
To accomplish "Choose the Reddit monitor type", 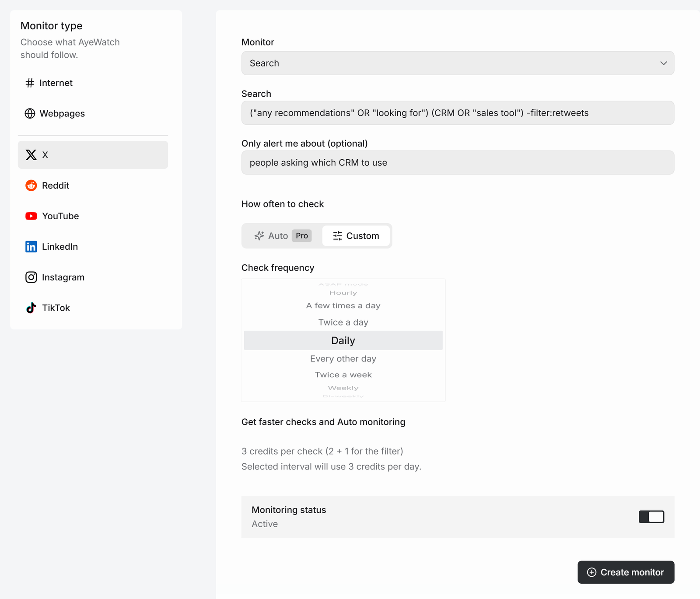I will pyautogui.click(x=93, y=186).
